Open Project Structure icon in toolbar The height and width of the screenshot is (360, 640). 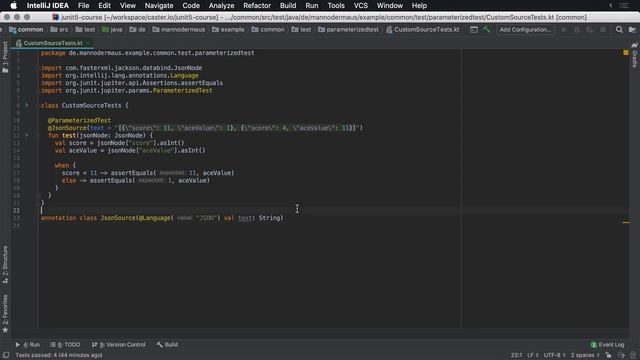[632, 29]
